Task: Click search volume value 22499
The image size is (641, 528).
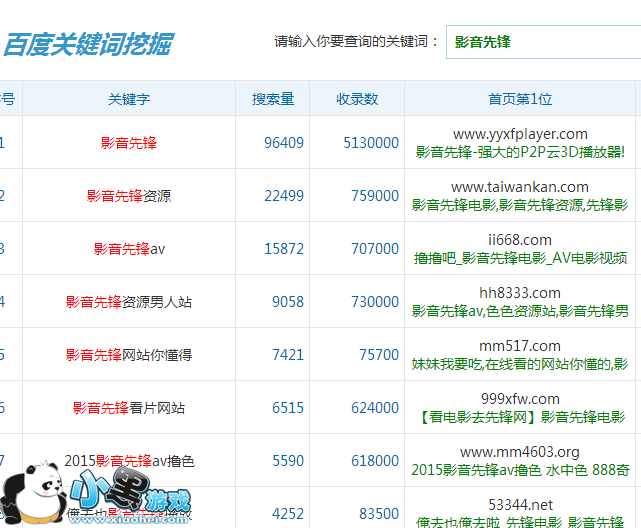Action: tap(284, 196)
